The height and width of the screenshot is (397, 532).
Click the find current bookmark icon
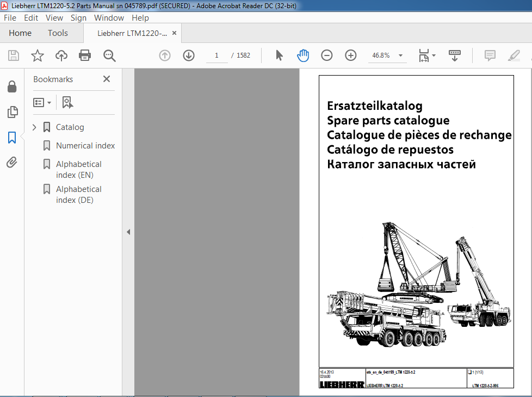pos(67,102)
